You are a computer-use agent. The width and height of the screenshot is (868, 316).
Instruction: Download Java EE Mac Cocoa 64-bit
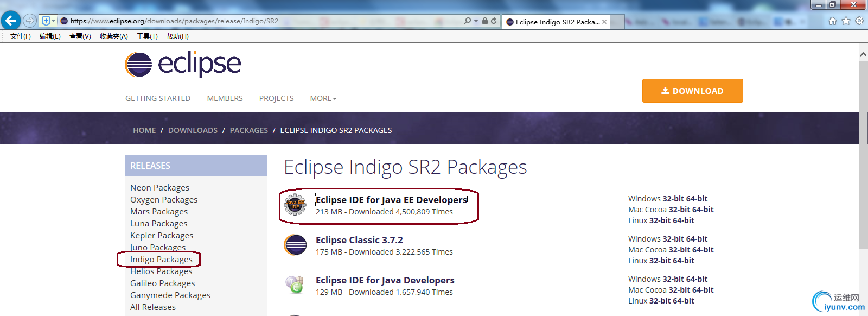[x=703, y=210]
